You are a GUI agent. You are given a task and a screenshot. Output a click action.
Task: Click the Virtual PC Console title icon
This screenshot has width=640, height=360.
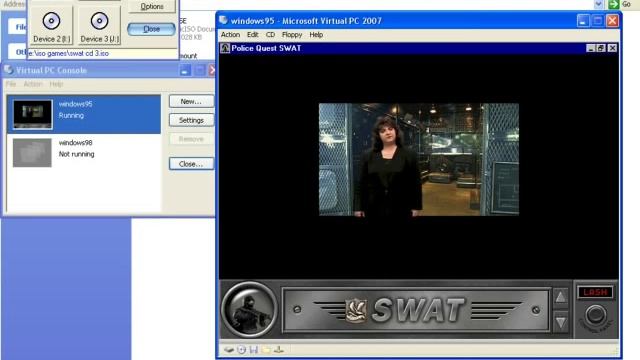9,70
